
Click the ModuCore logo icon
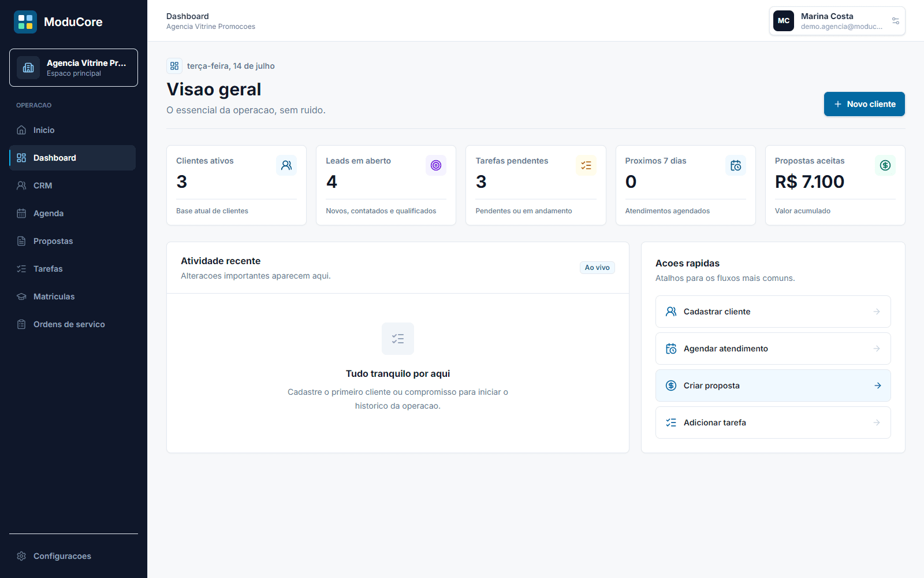click(25, 22)
